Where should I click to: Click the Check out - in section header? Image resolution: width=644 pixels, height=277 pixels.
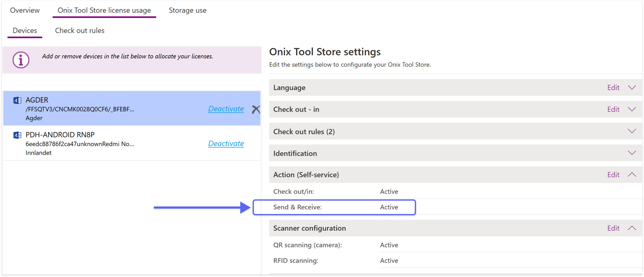click(456, 109)
